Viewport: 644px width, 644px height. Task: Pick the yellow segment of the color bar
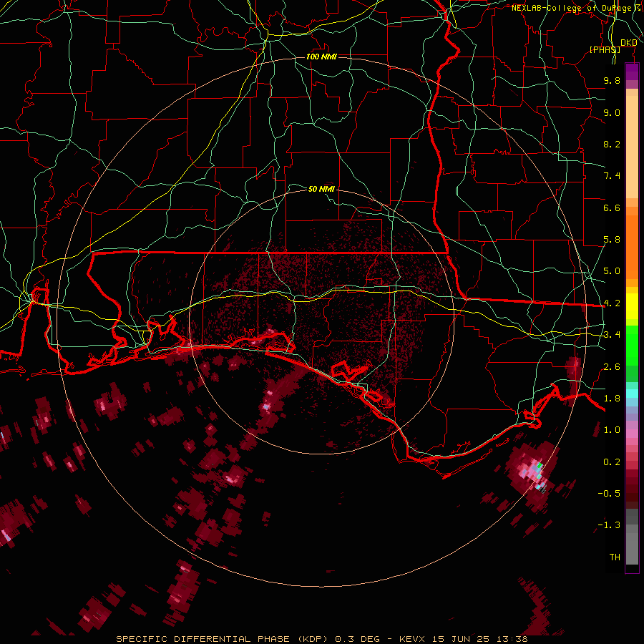pyautogui.click(x=632, y=306)
